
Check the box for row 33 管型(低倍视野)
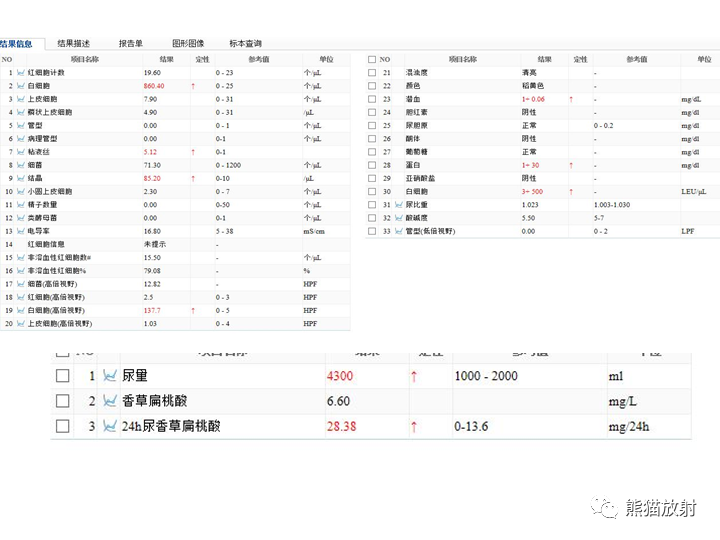372,231
